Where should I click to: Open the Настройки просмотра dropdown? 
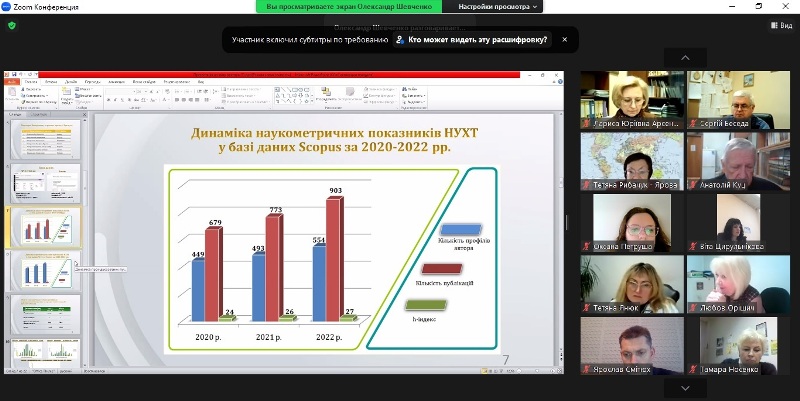pos(497,7)
